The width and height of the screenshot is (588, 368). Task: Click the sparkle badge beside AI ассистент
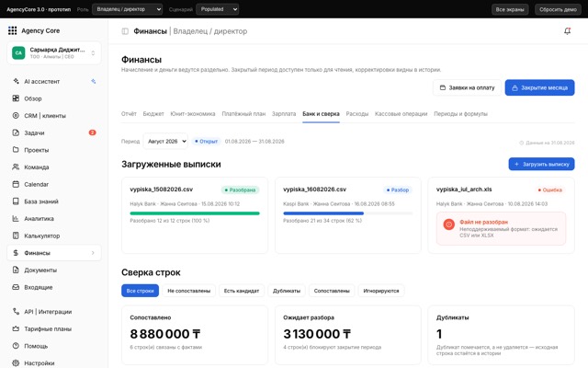94,81
